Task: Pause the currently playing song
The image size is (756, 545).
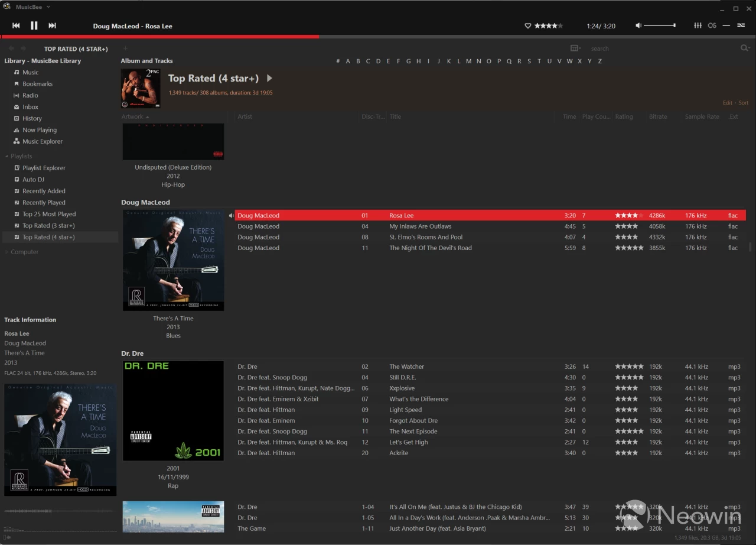Action: [34, 25]
